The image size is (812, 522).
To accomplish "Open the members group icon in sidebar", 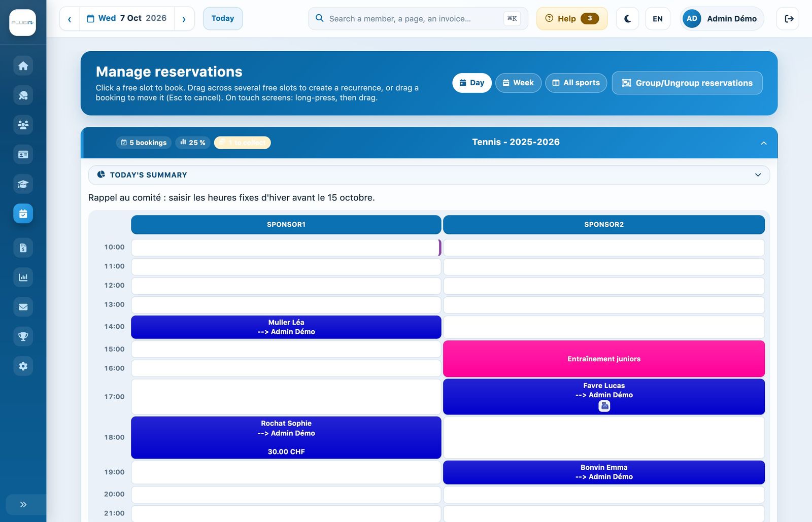I will (x=23, y=125).
